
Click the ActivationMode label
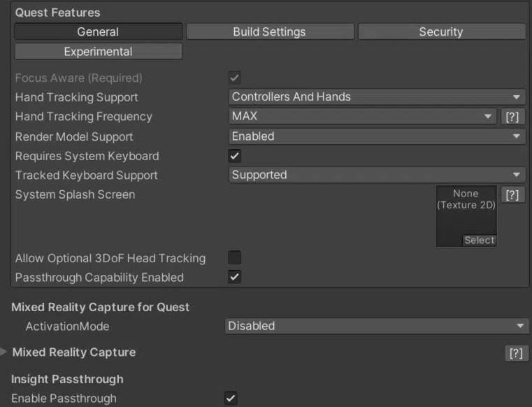68,327
